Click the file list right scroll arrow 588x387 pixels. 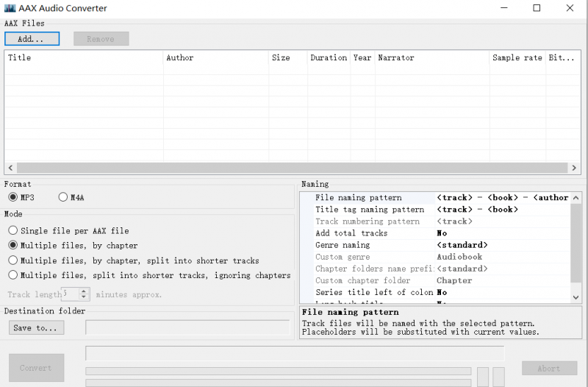point(574,168)
